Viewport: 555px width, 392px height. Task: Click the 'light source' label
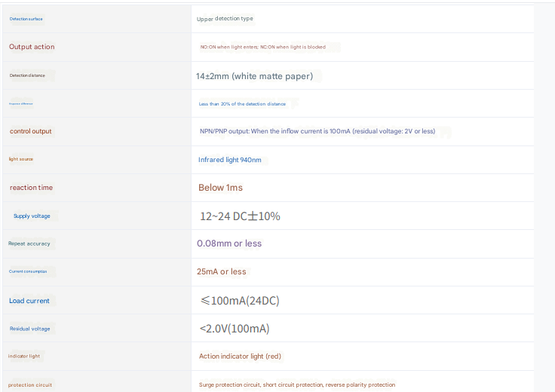21,159
